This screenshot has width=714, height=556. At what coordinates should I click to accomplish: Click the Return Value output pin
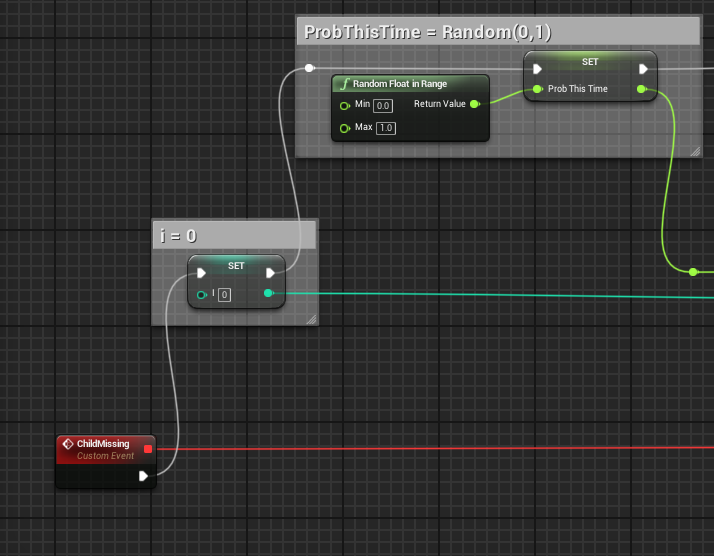(x=474, y=104)
